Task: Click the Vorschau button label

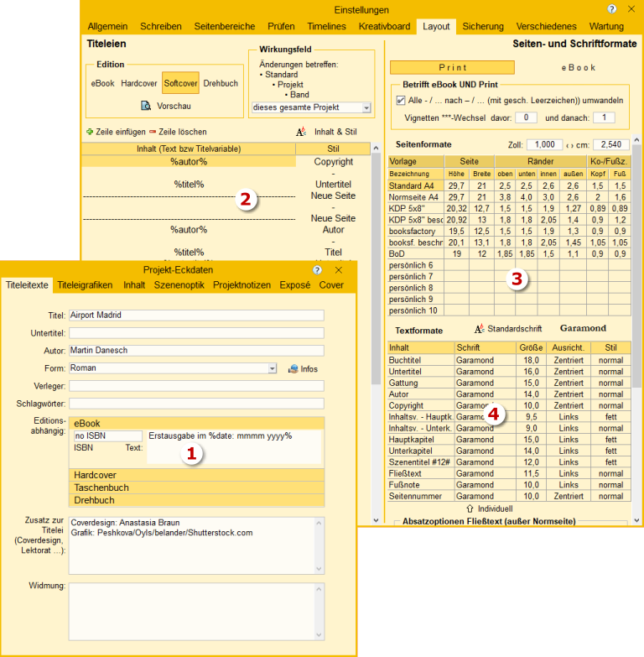Action: coord(174,106)
